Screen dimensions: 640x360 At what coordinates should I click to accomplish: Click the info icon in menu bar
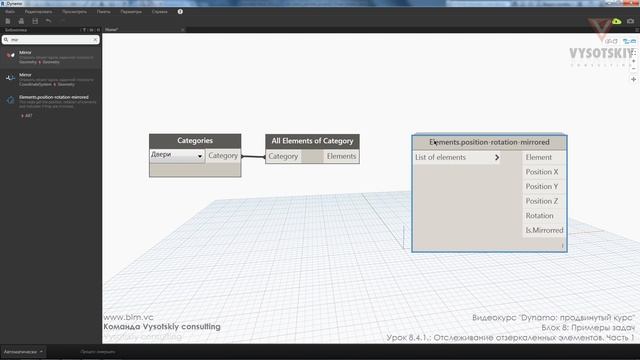(x=180, y=11)
